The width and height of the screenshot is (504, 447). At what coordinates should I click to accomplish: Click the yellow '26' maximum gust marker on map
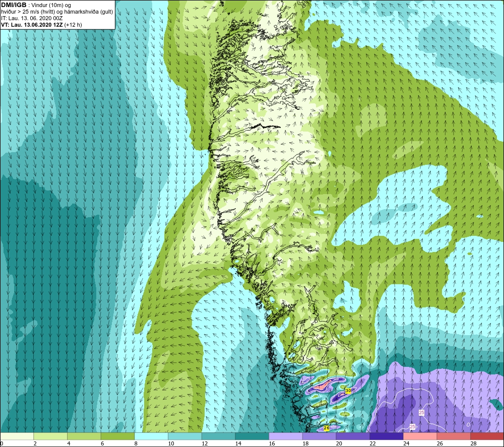click(327, 428)
